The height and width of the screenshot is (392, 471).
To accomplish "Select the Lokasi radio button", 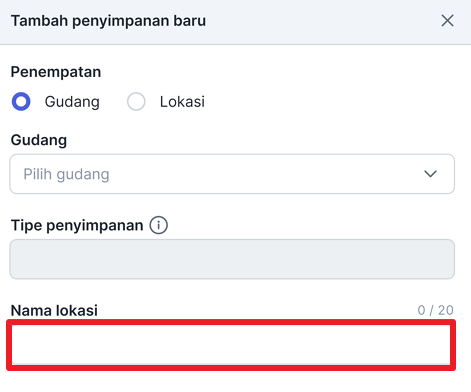I will (136, 102).
